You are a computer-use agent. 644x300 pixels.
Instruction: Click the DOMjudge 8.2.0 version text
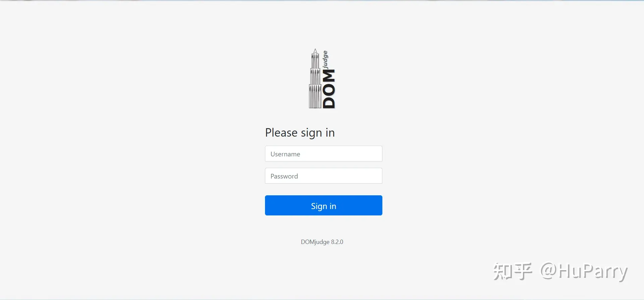point(322,242)
